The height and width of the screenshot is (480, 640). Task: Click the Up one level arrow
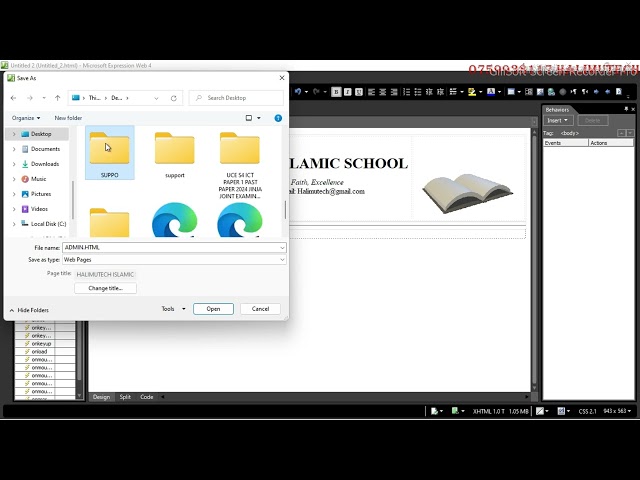58,98
